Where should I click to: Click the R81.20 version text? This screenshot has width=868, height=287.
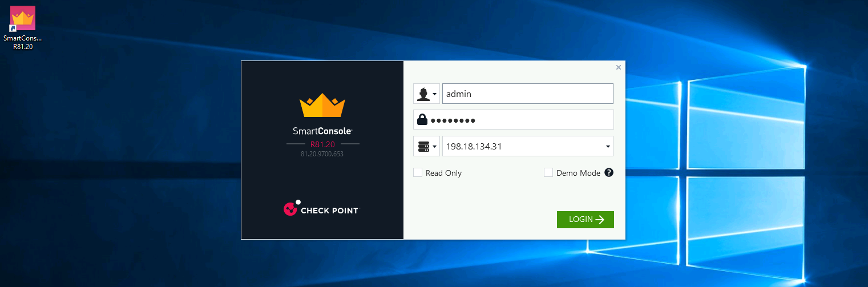pos(322,144)
